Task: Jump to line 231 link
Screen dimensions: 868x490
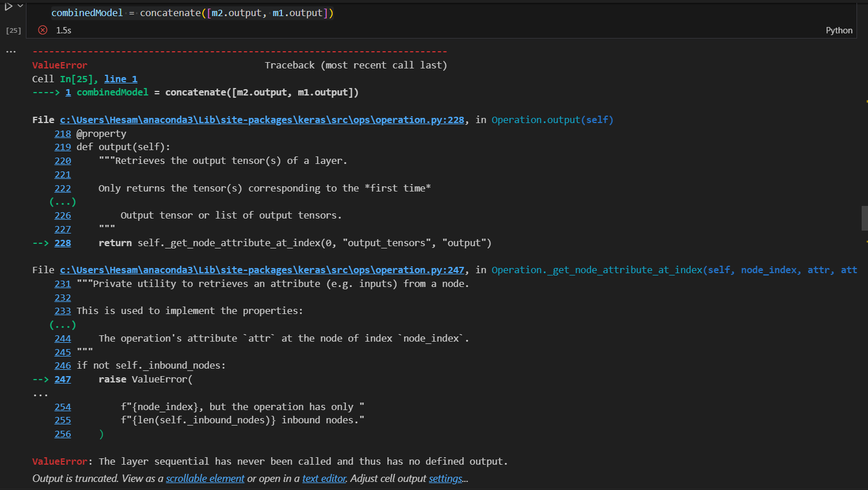Action: coord(63,284)
